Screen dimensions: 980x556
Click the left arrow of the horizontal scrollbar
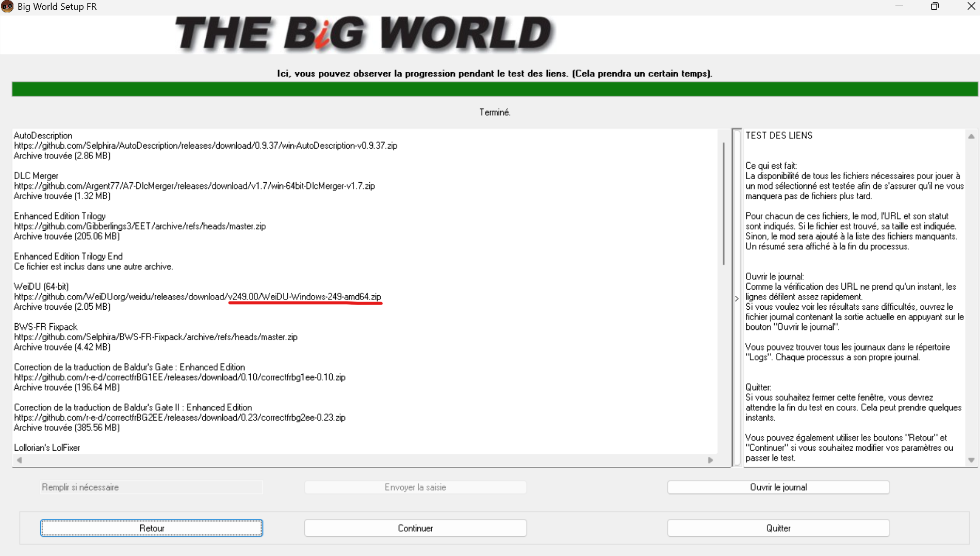[19, 460]
